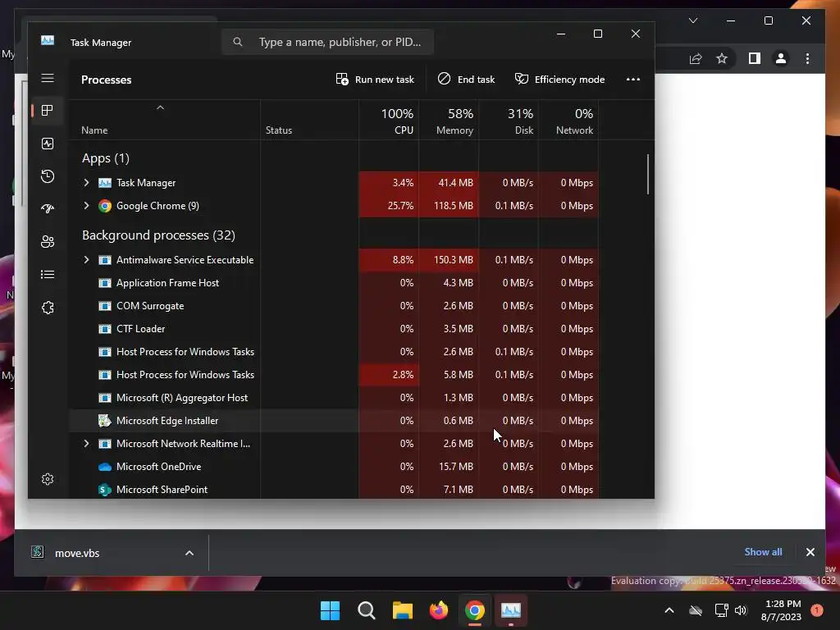
Task: Click the Google Chrome icon in process list
Action: tap(105, 206)
